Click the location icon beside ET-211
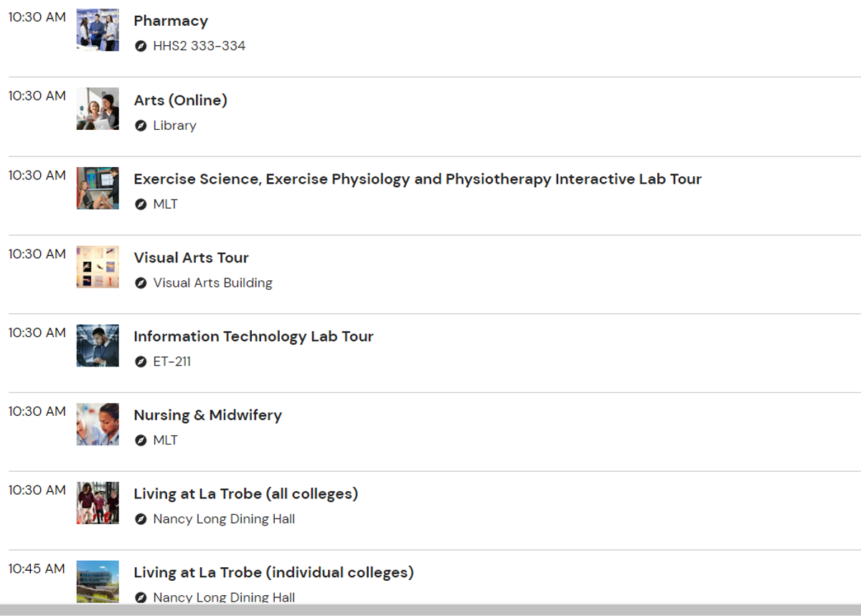This screenshot has height=616, width=861. (x=141, y=362)
